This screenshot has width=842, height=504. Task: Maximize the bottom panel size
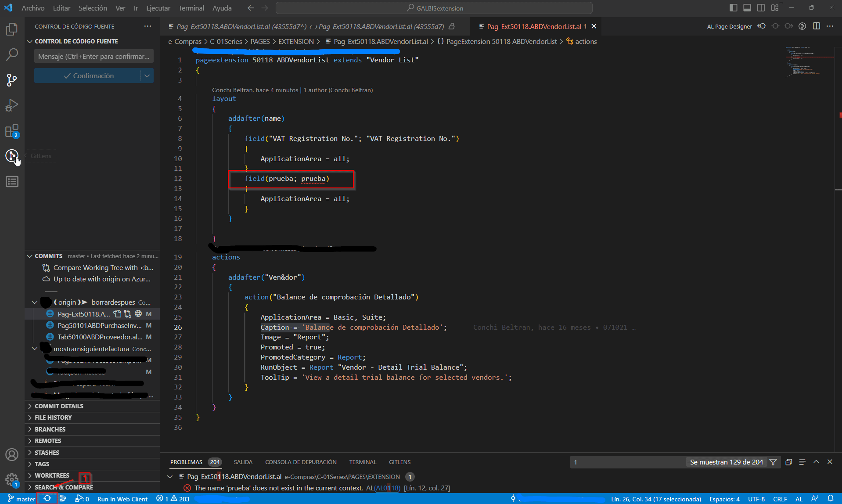pyautogui.click(x=816, y=462)
